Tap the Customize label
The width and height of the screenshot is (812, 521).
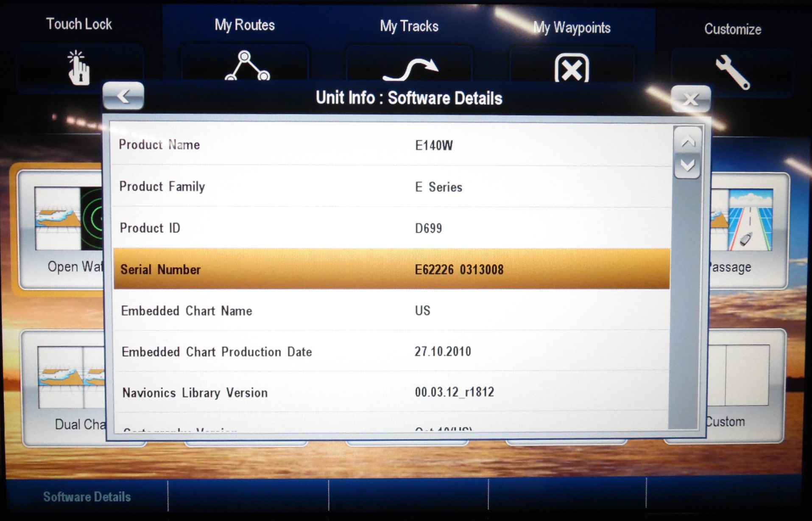point(733,29)
